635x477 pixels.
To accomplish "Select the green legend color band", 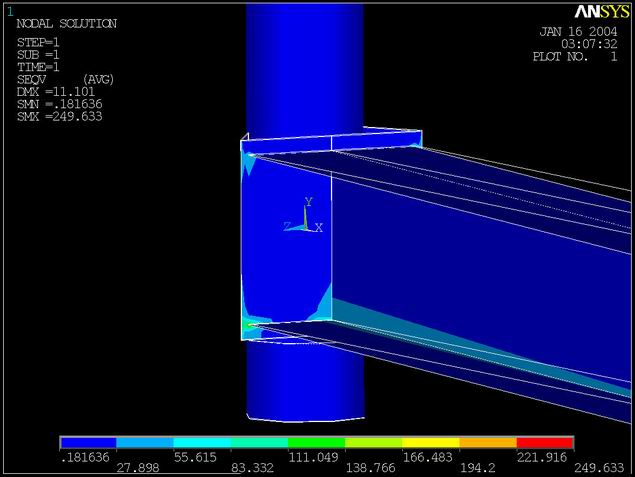I will click(x=316, y=442).
